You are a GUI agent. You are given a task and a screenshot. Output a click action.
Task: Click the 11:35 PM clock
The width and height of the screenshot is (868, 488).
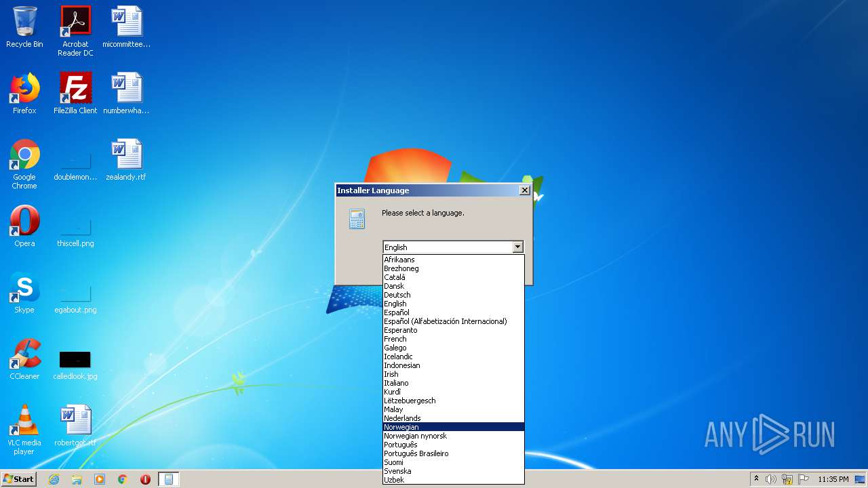pyautogui.click(x=833, y=479)
